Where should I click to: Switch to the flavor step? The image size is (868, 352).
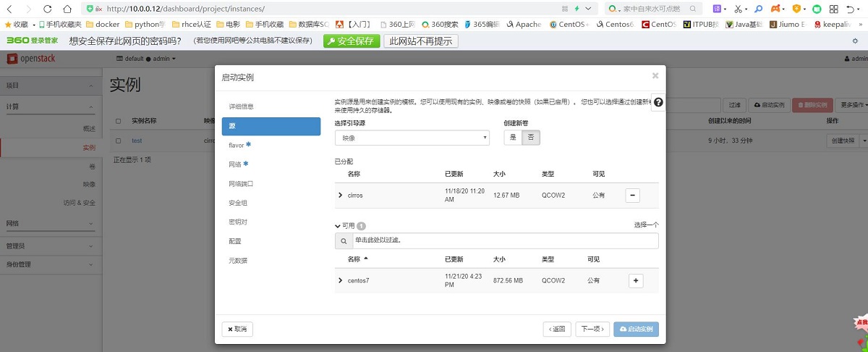[x=237, y=146]
